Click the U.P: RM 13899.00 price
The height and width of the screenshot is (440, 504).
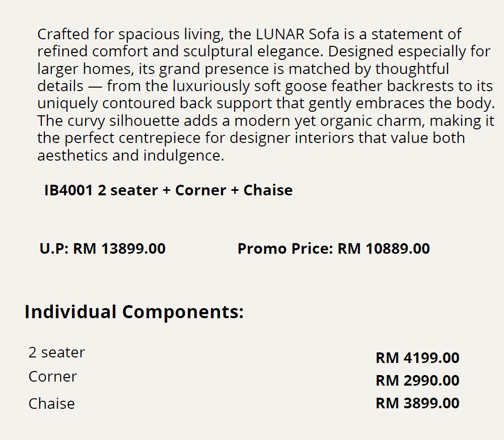pyautogui.click(x=102, y=249)
